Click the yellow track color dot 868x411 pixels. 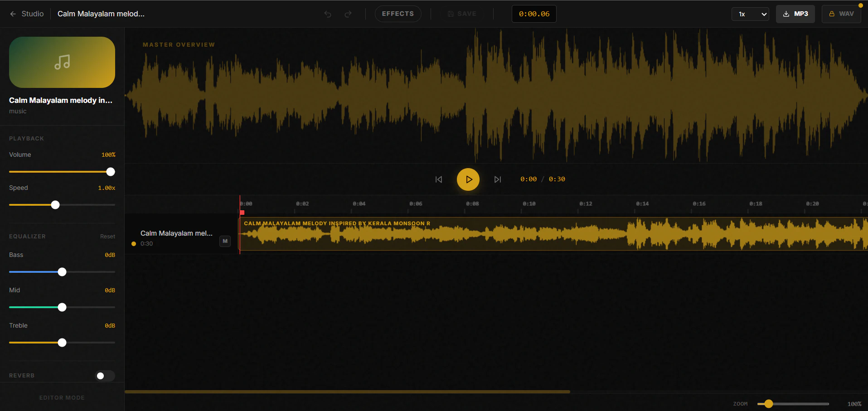pyautogui.click(x=134, y=244)
